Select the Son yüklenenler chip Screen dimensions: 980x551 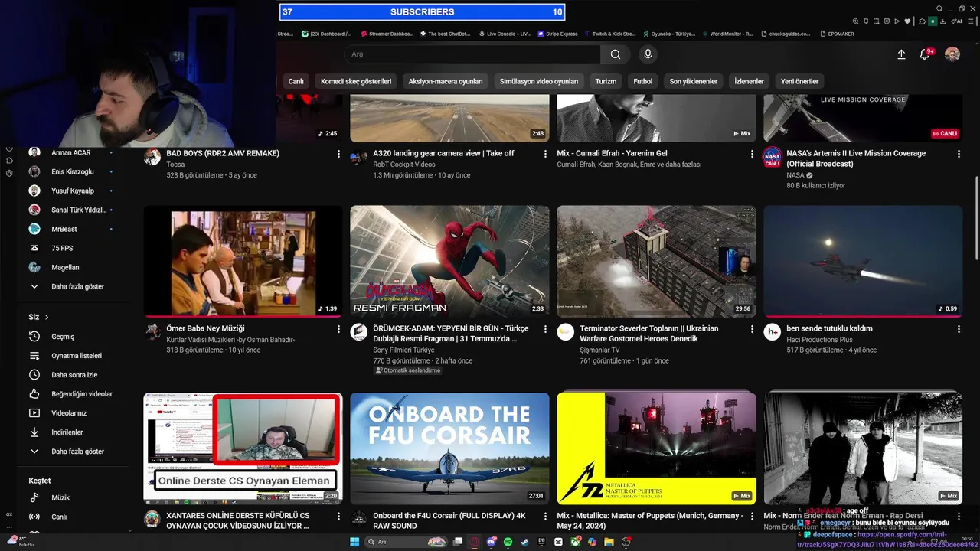point(694,81)
